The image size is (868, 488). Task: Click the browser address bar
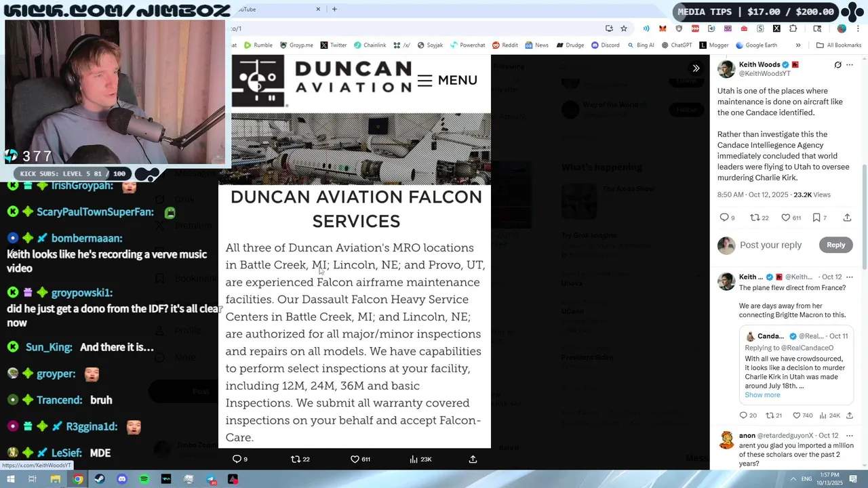[414, 28]
